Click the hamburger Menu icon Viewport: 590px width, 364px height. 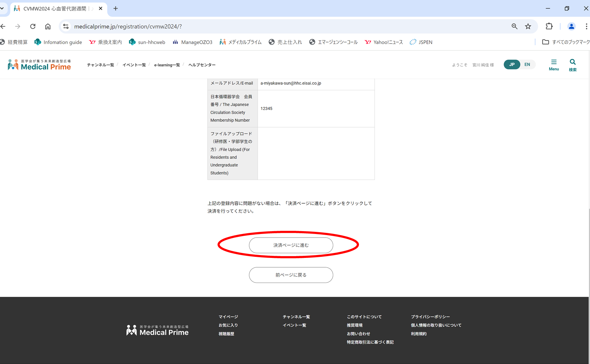[554, 65]
